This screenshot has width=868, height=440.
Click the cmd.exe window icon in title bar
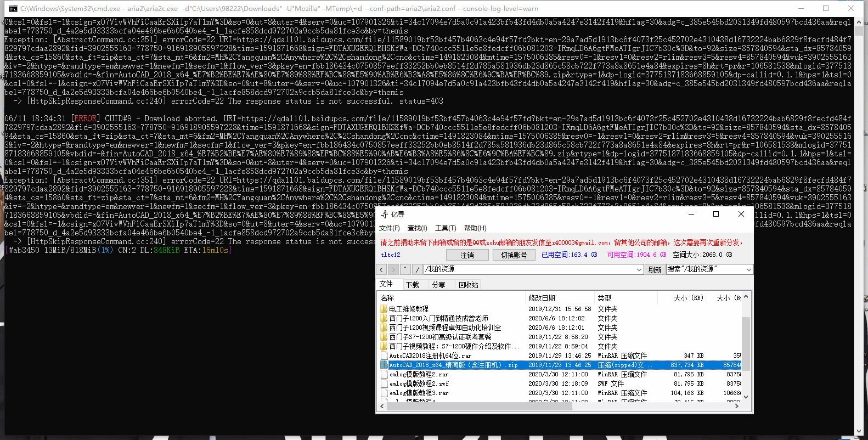[13, 8]
